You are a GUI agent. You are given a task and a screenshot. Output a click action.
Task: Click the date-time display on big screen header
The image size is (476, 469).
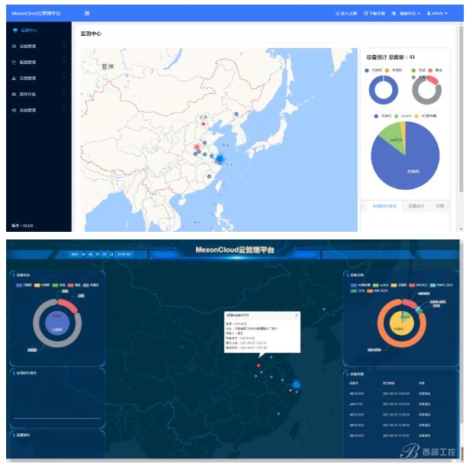101,254
